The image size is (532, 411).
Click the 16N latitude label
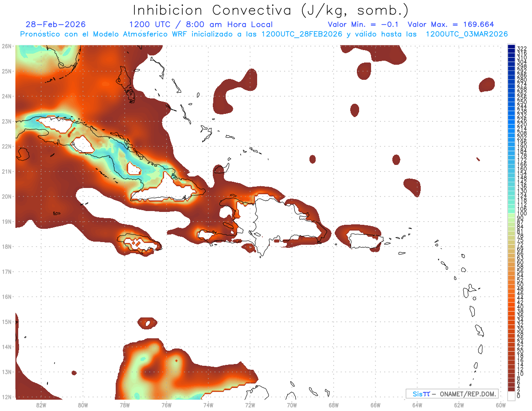click(x=7, y=297)
